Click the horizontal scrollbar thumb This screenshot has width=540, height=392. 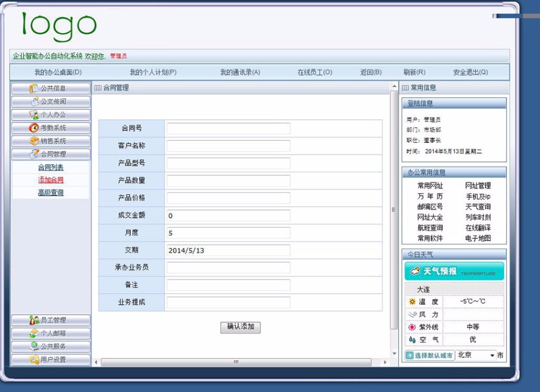[236, 362]
